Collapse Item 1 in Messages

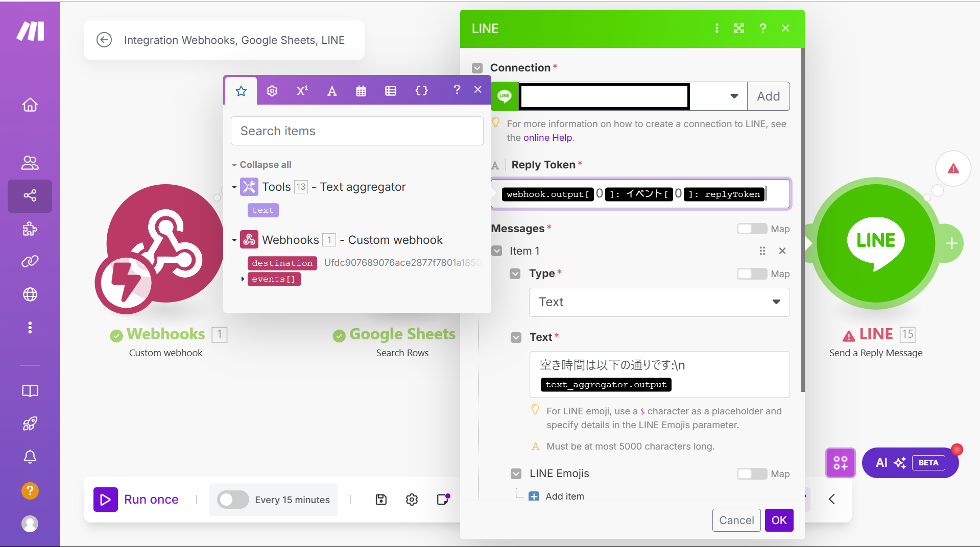497,251
